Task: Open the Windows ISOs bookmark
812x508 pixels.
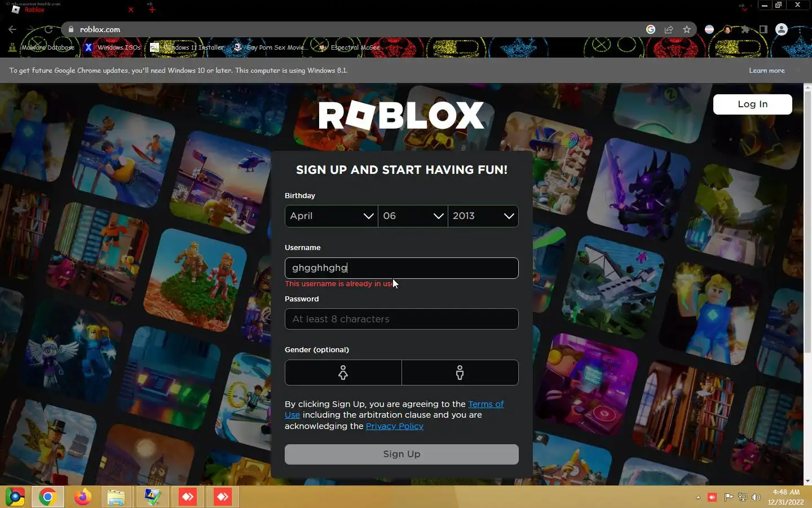Action: tap(112, 47)
